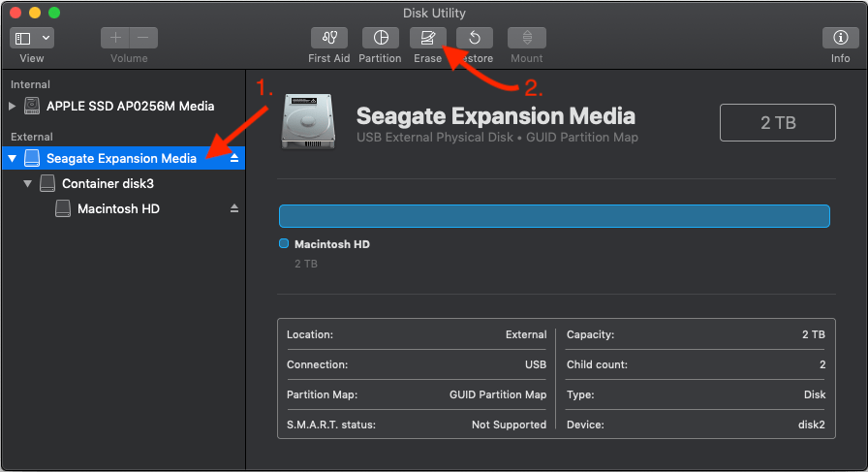
Task: Click the Seagate Expansion Media drive icon in sidebar
Action: (x=32, y=158)
